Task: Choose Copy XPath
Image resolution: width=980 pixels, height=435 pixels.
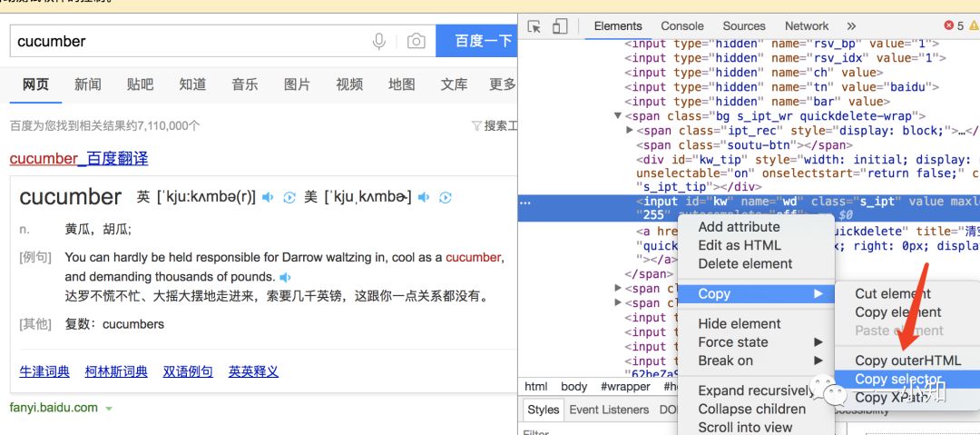Action: pyautogui.click(x=890, y=397)
